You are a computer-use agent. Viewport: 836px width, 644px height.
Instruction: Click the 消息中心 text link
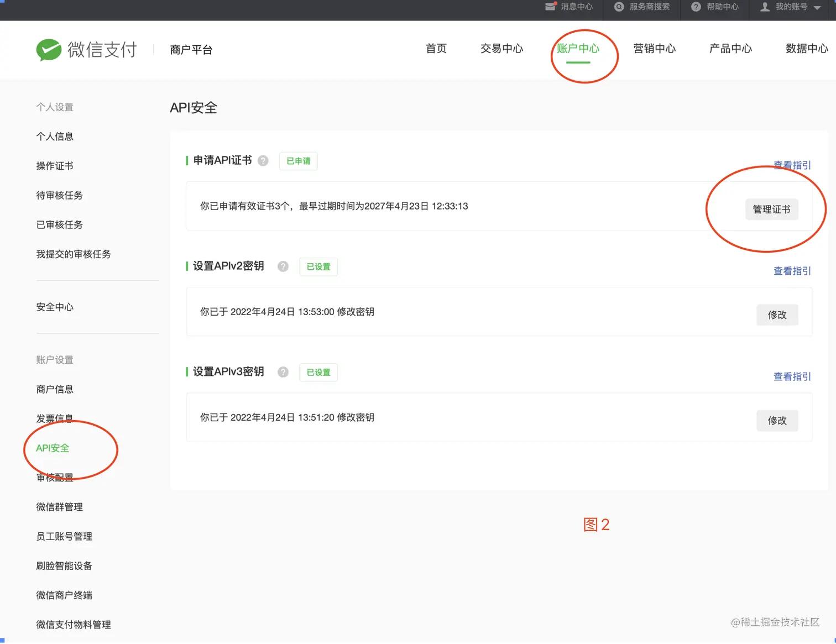(577, 7)
